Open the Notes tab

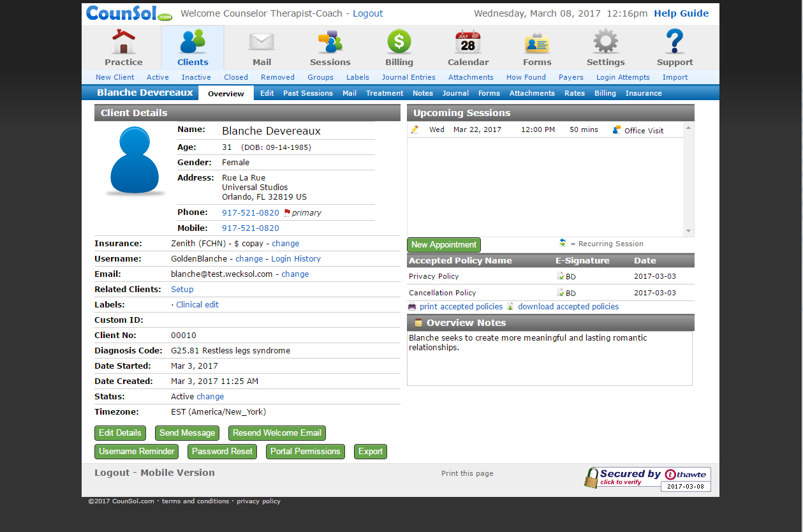(423, 93)
